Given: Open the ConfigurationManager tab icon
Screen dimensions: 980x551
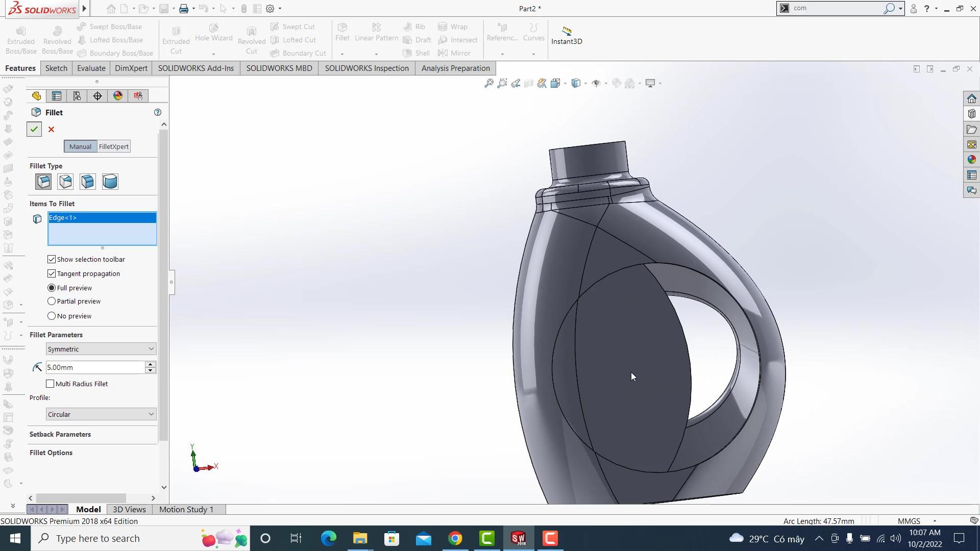Looking at the screenshot, I should point(77,96).
